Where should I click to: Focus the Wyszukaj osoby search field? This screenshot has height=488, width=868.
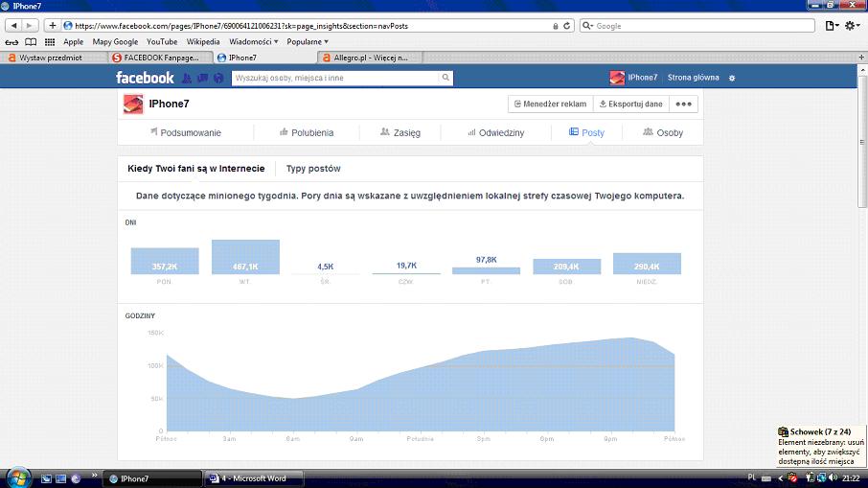[335, 78]
